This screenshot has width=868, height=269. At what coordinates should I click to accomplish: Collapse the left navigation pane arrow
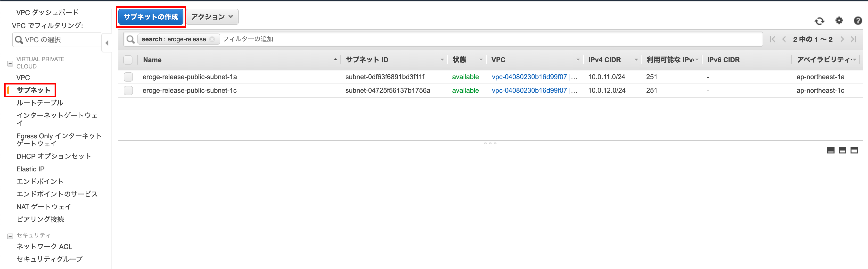(x=107, y=43)
